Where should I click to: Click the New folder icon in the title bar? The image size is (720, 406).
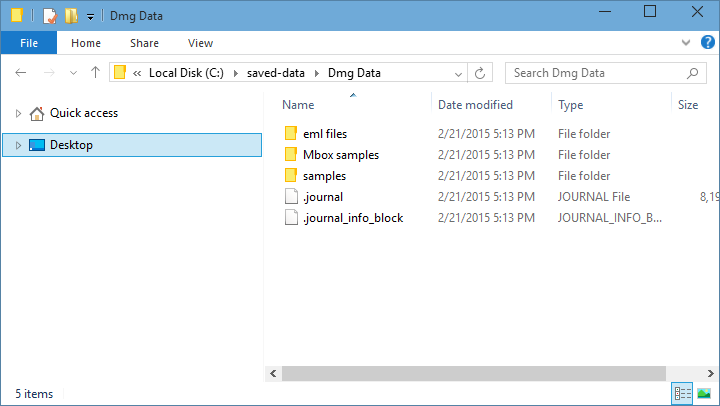coord(71,16)
